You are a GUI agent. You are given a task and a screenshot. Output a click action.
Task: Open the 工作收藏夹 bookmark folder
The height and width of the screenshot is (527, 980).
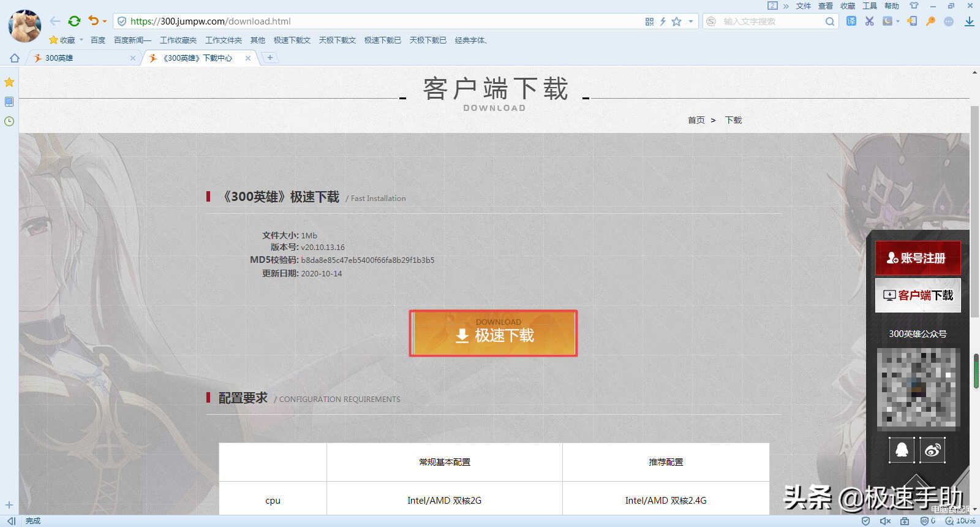click(178, 40)
